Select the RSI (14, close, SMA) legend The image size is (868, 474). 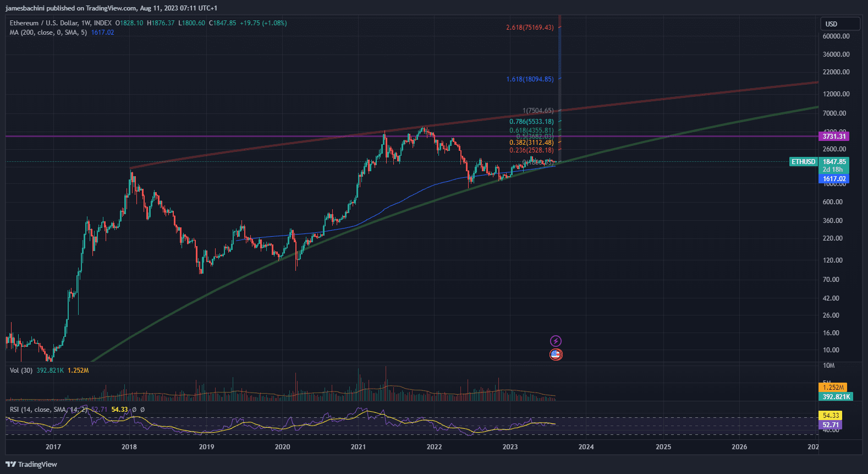(x=48, y=410)
